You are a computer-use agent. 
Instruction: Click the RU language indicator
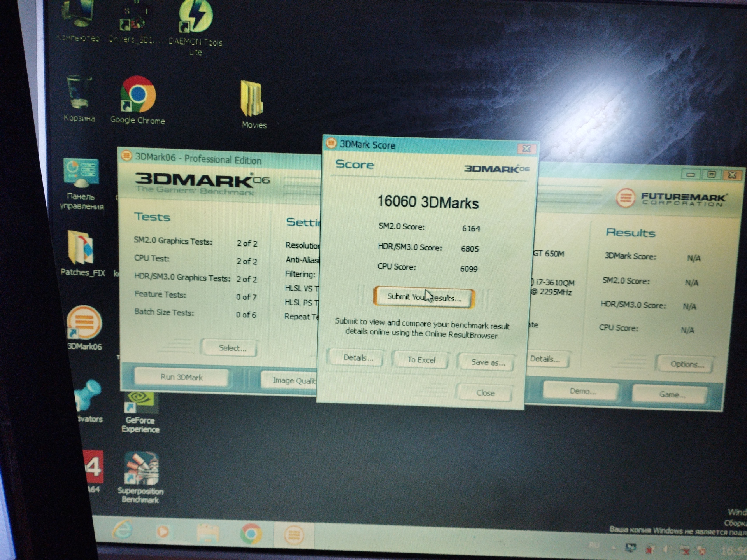(594, 545)
